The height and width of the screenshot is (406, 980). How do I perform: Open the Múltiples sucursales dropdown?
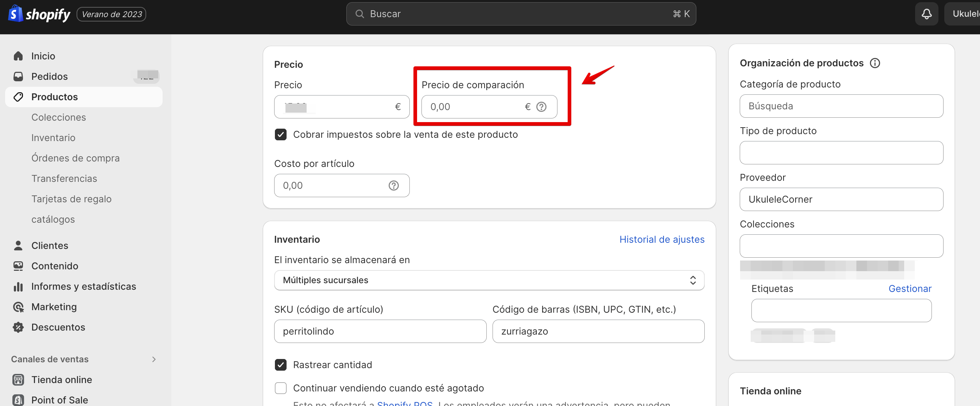(489, 280)
